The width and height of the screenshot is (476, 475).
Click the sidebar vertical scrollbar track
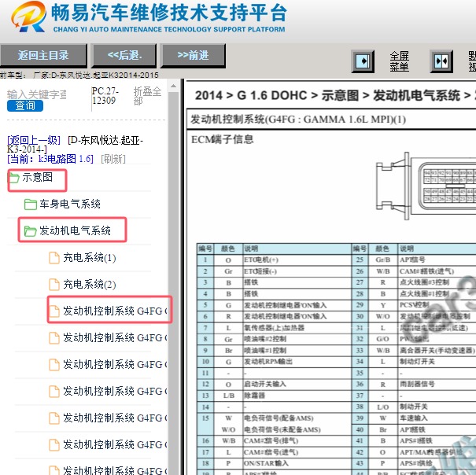pos(173,282)
